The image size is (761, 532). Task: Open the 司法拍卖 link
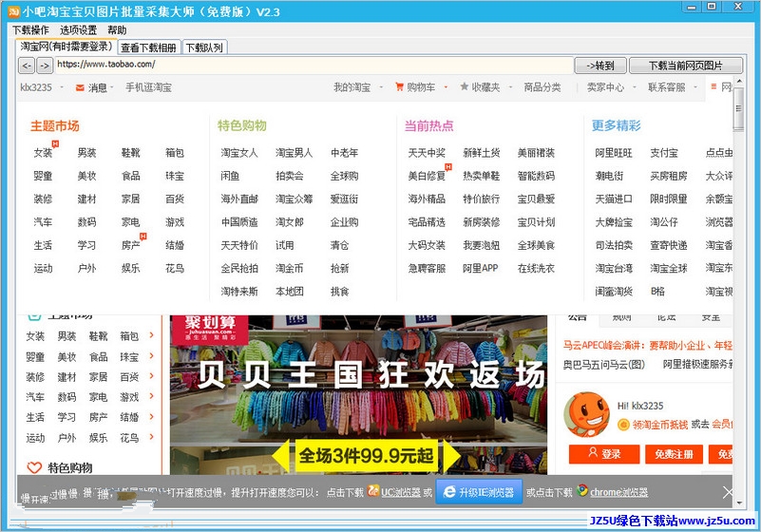click(614, 245)
